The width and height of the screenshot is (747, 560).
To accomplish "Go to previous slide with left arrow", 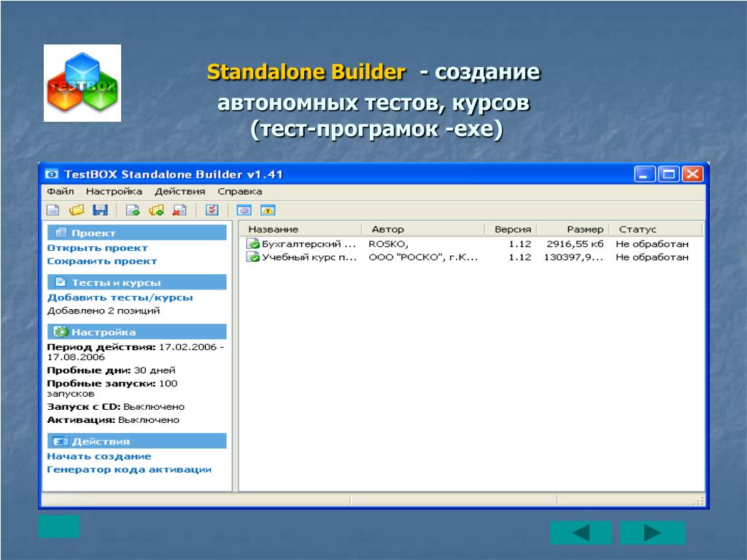I will click(580, 532).
